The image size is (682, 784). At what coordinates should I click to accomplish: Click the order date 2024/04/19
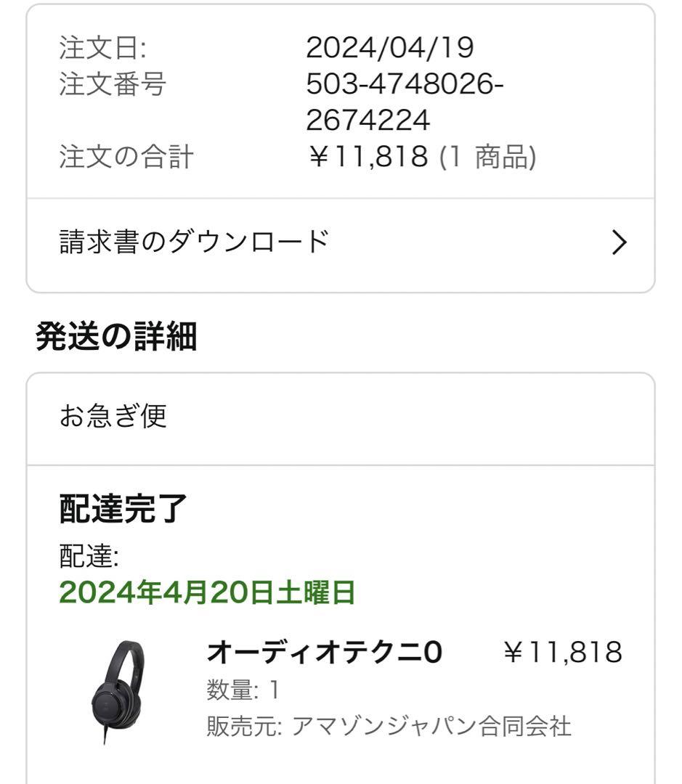click(x=390, y=48)
